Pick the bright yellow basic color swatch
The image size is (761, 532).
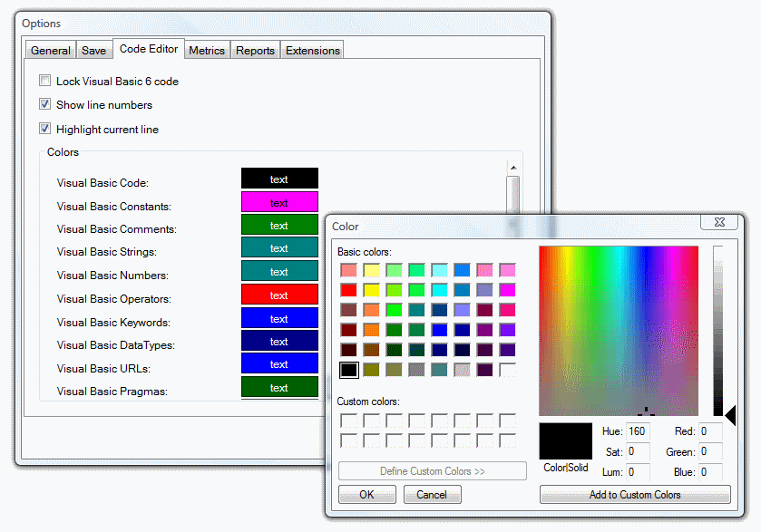(x=371, y=290)
